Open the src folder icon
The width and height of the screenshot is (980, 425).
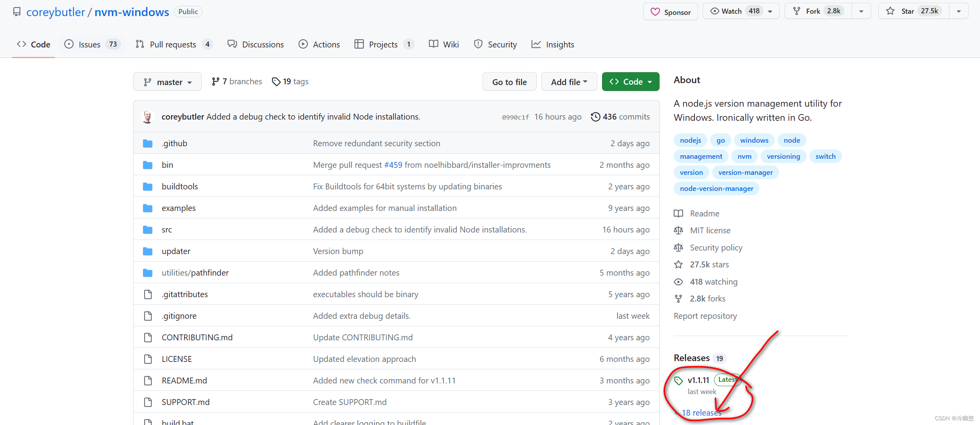[x=148, y=230]
